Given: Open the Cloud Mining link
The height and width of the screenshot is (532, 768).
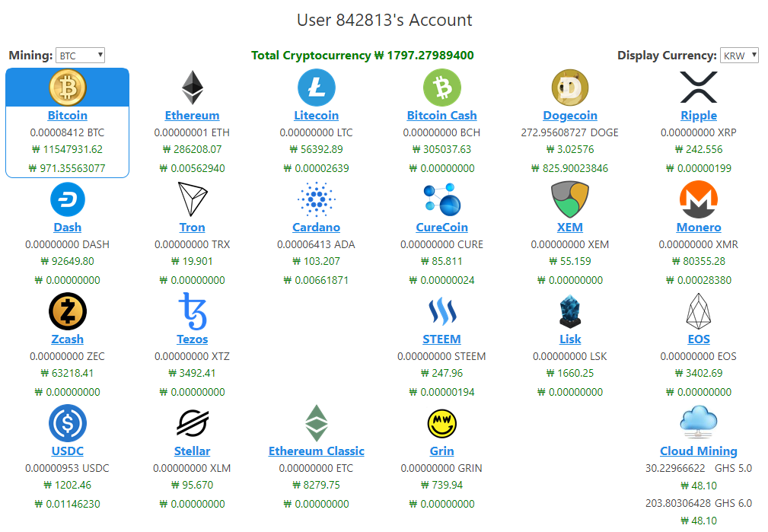Looking at the screenshot, I should tap(698, 451).
